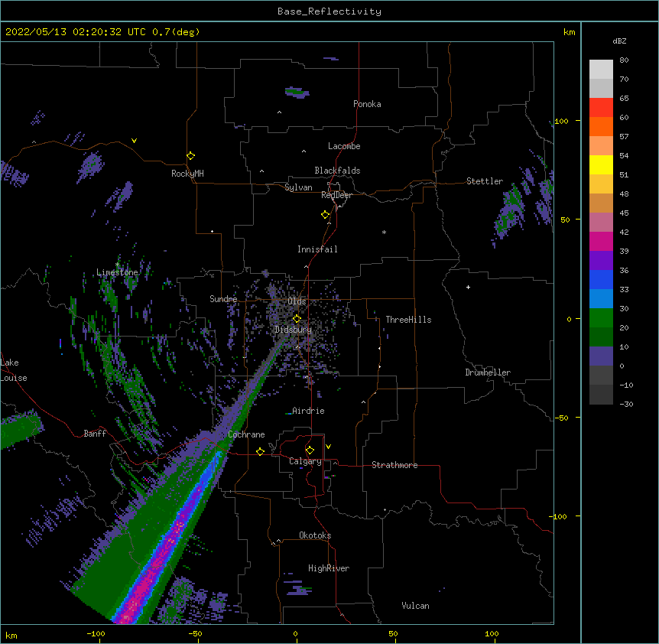Click the legend value -30
This screenshot has height=644, width=659.
(626, 405)
